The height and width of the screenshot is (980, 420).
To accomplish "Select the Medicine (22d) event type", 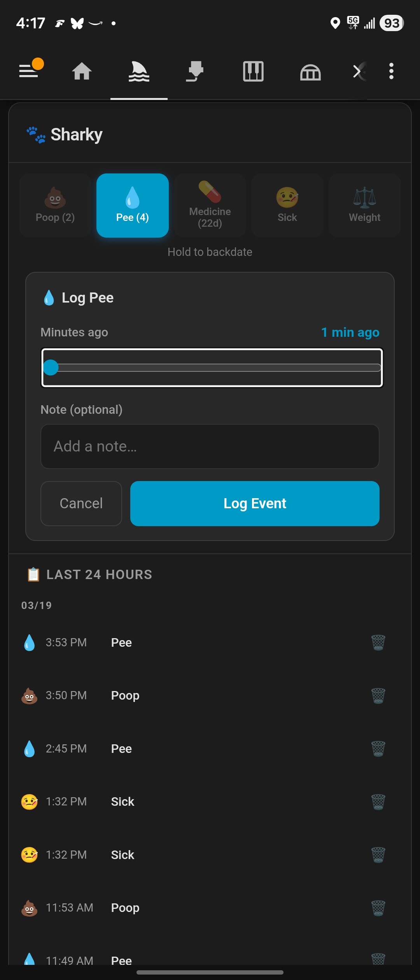I will [x=210, y=205].
